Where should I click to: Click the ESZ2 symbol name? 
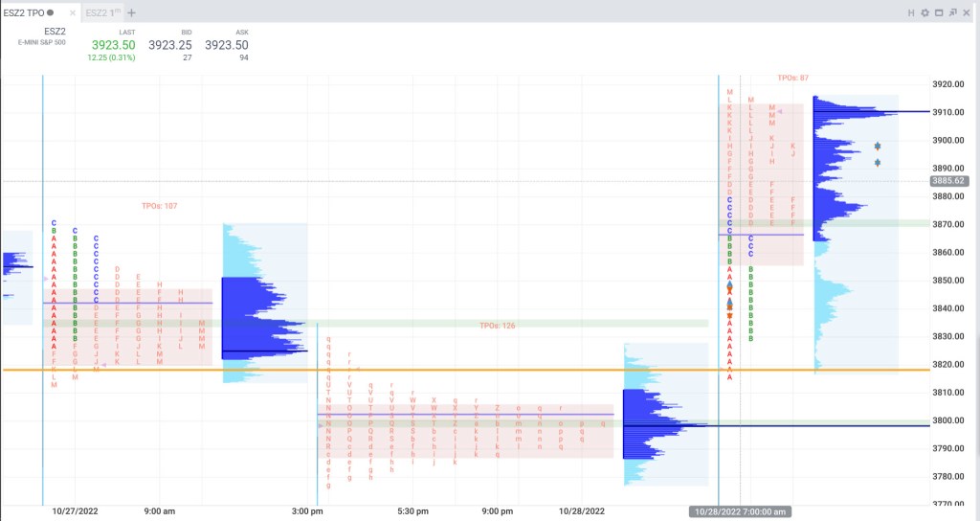pyautogui.click(x=55, y=32)
